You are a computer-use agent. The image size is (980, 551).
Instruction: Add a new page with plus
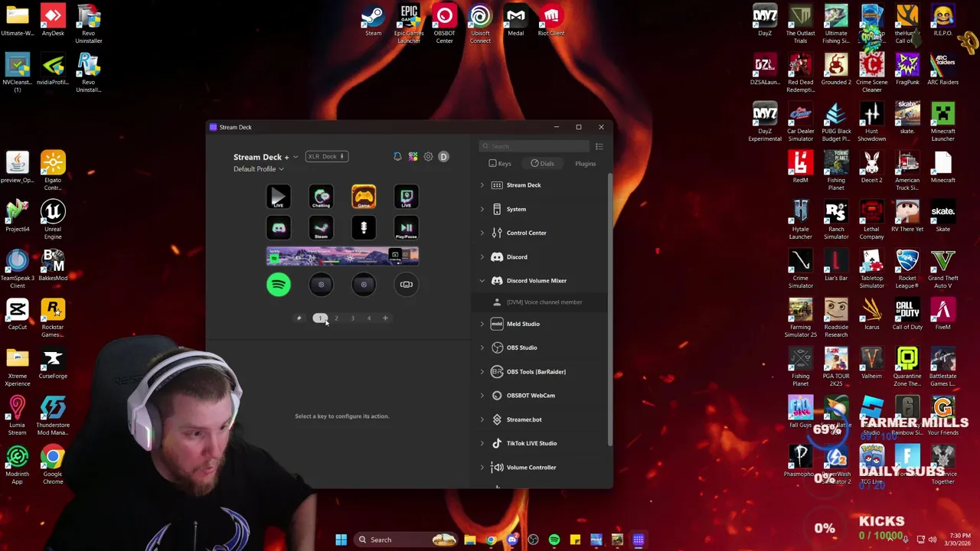[x=385, y=318]
